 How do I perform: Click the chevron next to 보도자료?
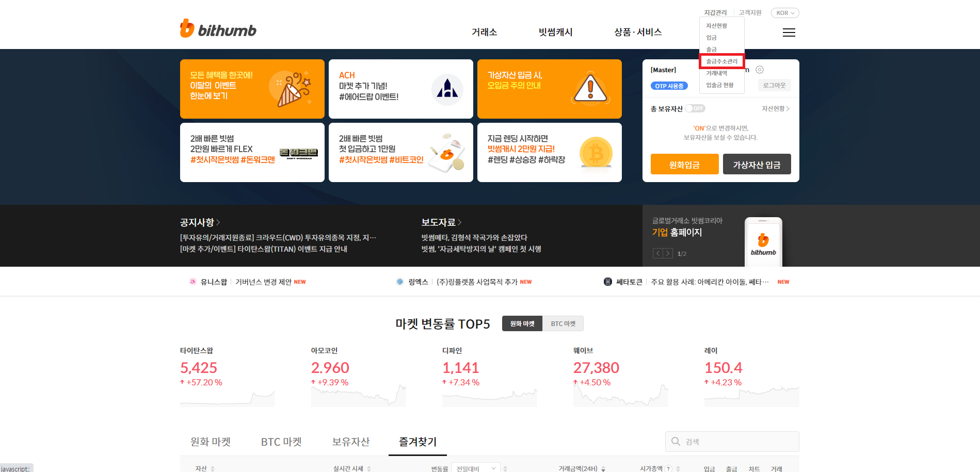(x=460, y=222)
